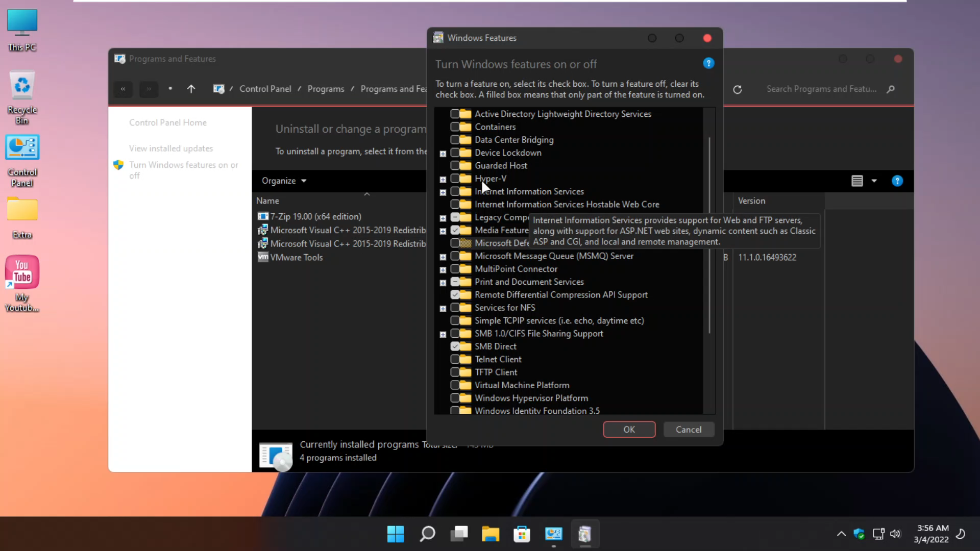Open taskbar Search
The height and width of the screenshot is (551, 980).
click(x=427, y=534)
